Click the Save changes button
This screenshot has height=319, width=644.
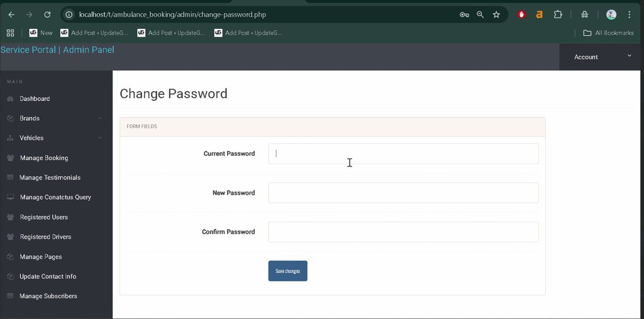287,271
